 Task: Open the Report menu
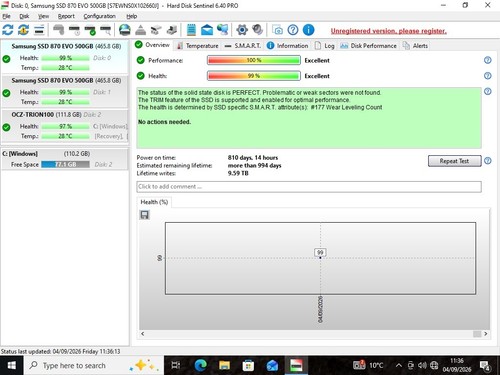tap(66, 16)
